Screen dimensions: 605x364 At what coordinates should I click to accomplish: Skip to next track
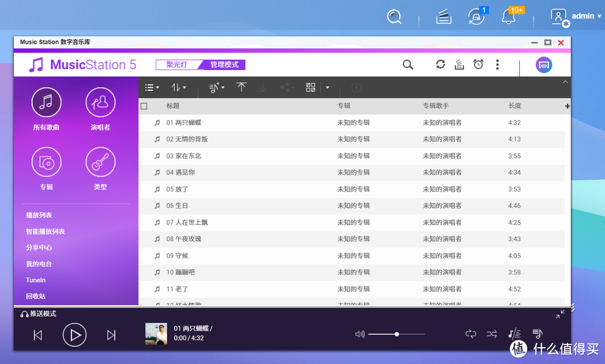pos(111,335)
